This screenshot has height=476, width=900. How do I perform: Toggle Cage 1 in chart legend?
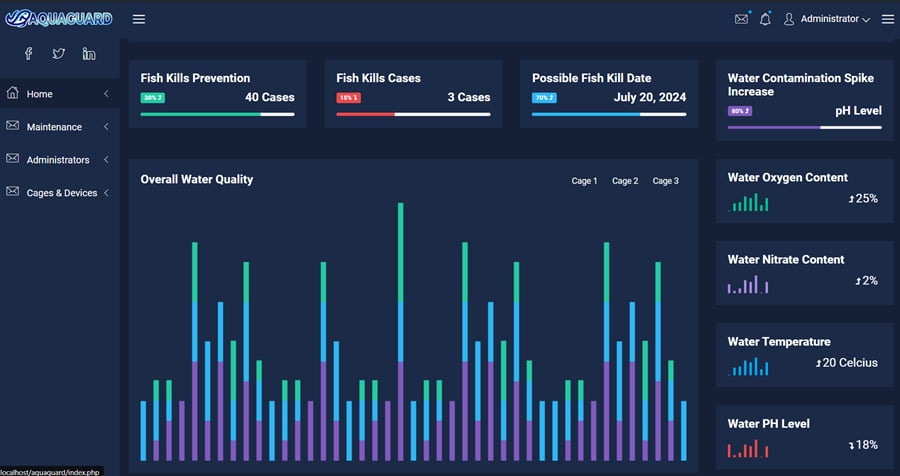584,181
